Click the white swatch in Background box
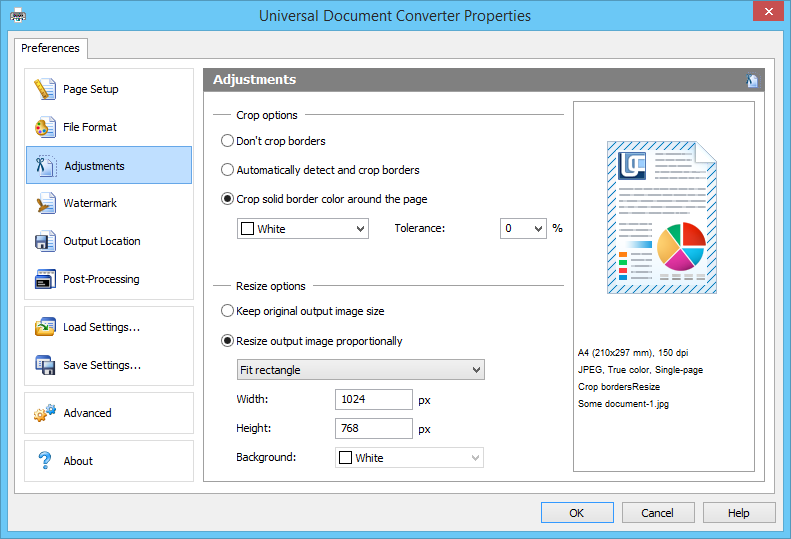The width and height of the screenshot is (791, 539). [345, 458]
